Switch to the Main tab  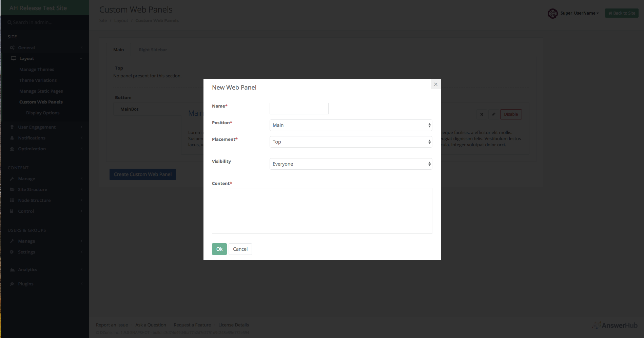(x=118, y=50)
